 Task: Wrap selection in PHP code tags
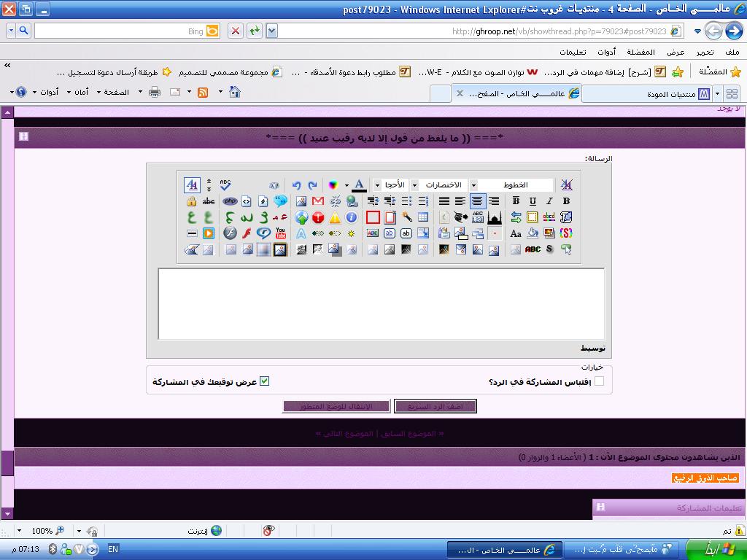(230, 201)
